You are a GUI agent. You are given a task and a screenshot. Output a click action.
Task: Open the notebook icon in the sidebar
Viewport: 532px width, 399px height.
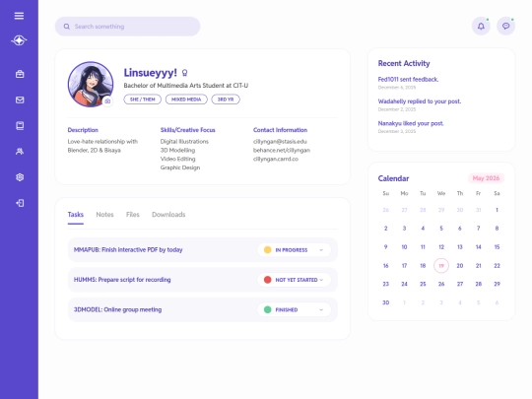(x=20, y=125)
